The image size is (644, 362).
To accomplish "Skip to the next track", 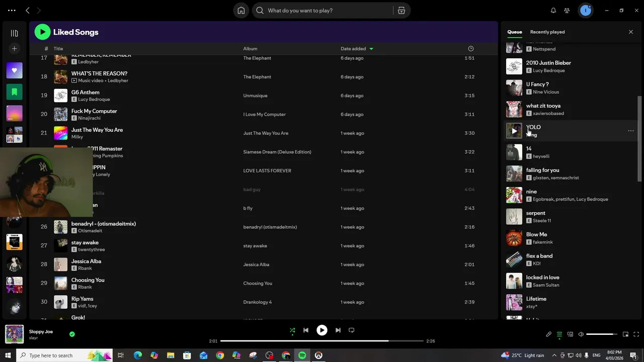I will [x=338, y=330].
